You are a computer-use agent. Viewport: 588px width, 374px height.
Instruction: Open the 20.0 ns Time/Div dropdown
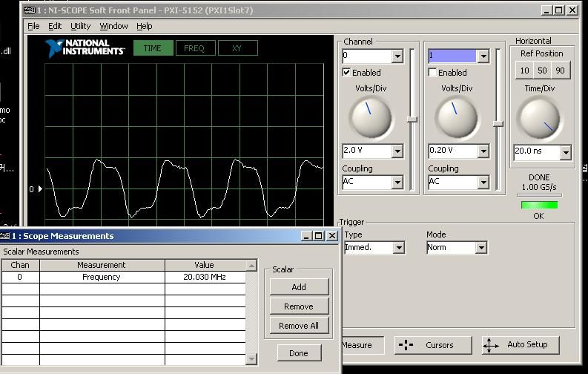click(566, 153)
